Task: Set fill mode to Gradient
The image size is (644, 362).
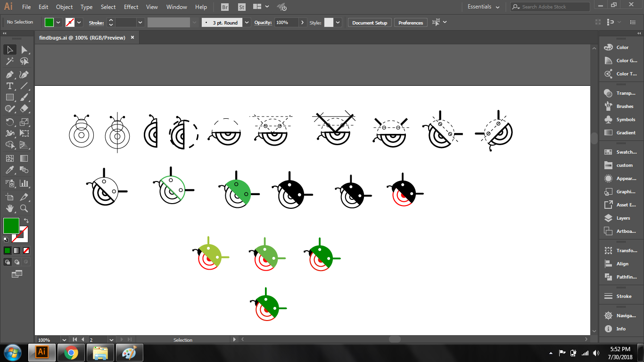Action: coord(17,251)
